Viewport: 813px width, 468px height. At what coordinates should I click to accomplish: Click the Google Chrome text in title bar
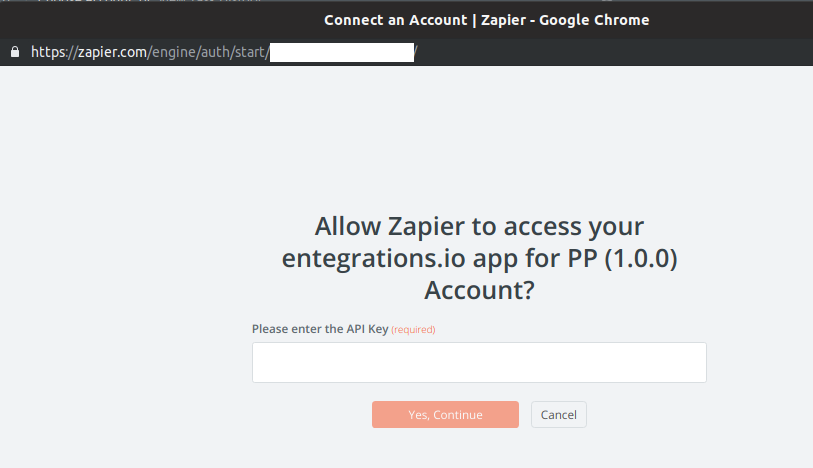click(594, 20)
